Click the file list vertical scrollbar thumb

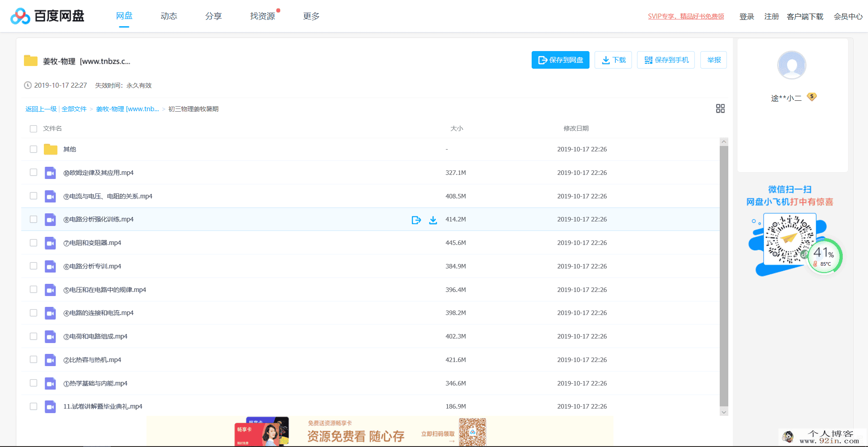(x=724, y=276)
